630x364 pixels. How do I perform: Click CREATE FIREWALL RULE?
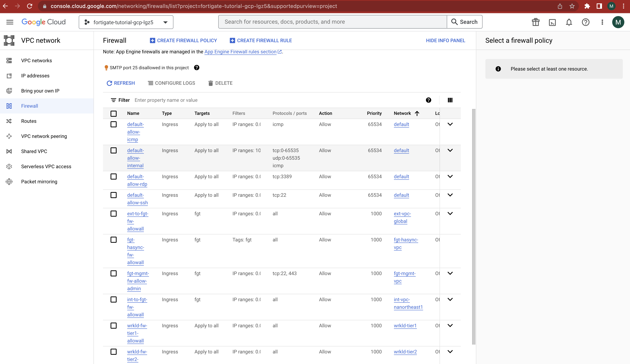[261, 40]
